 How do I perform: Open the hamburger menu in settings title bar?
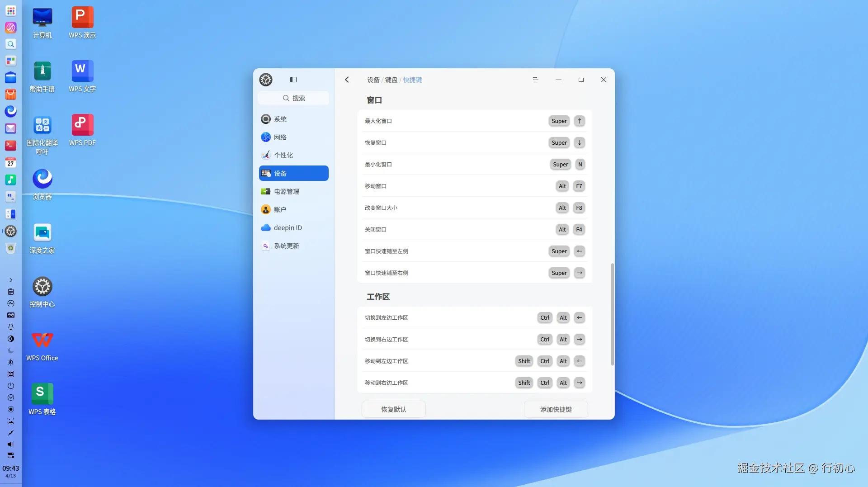coord(536,80)
